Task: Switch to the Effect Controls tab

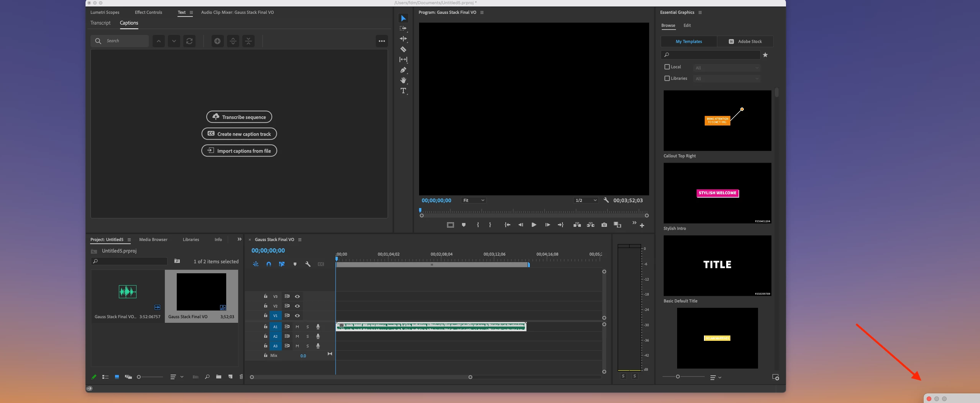Action: pyautogui.click(x=148, y=12)
